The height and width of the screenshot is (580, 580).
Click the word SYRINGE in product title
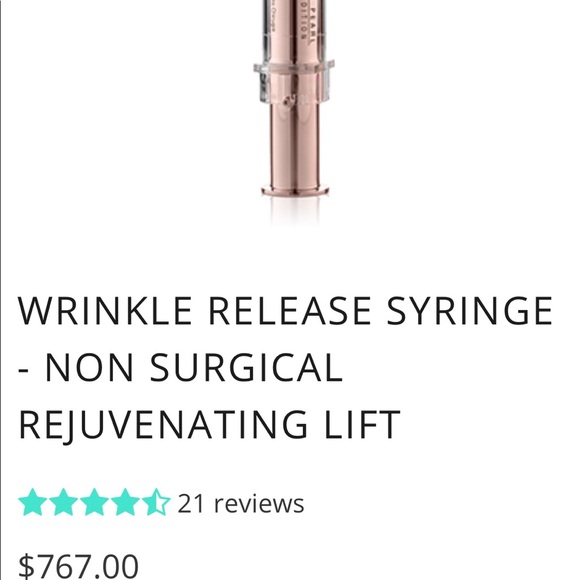pyautogui.click(x=469, y=311)
